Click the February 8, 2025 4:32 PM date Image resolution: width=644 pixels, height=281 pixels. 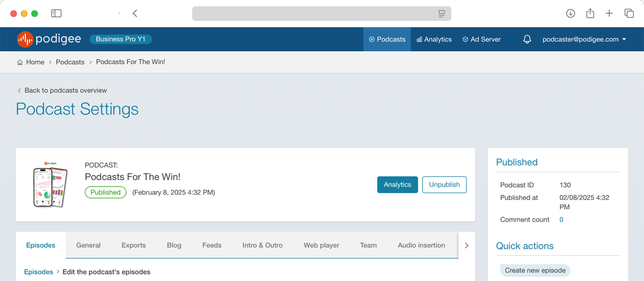point(174,192)
